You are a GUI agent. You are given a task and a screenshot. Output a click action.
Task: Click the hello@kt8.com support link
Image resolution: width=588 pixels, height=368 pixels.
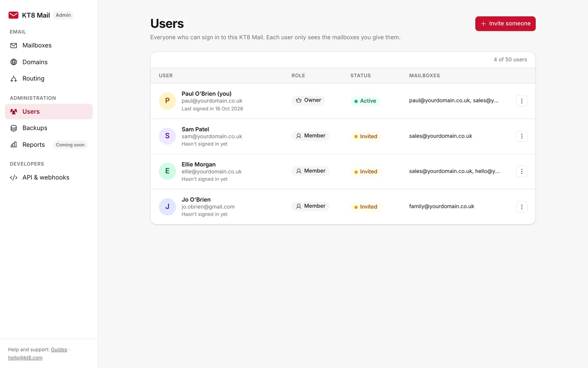(25, 358)
